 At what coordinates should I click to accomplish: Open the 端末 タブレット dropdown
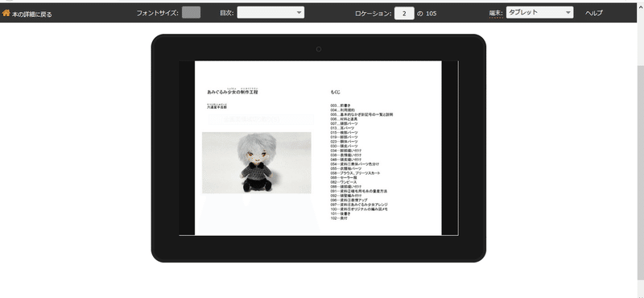539,12
